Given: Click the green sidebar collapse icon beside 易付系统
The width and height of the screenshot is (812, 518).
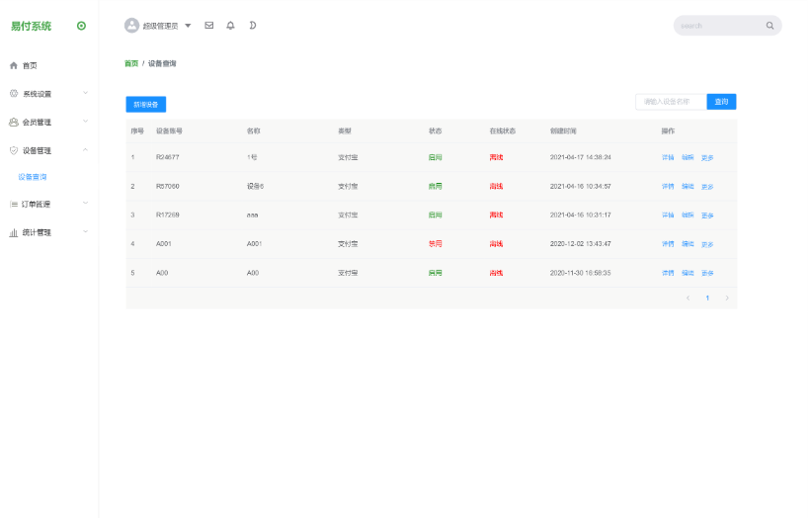Looking at the screenshot, I should tap(81, 26).
